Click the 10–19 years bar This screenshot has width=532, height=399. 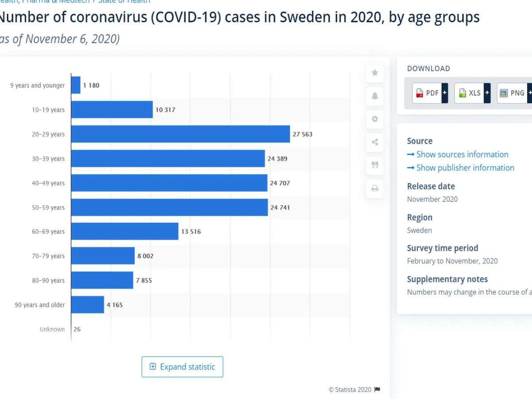pyautogui.click(x=112, y=110)
